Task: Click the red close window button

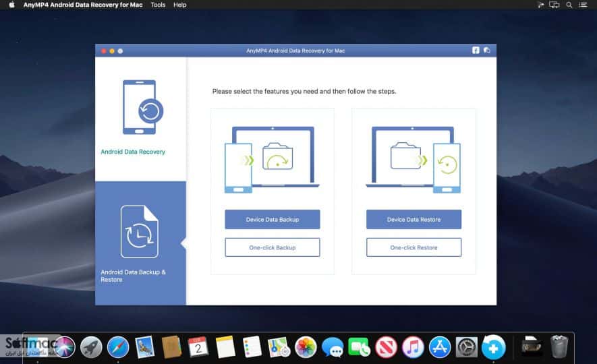Action: click(104, 51)
